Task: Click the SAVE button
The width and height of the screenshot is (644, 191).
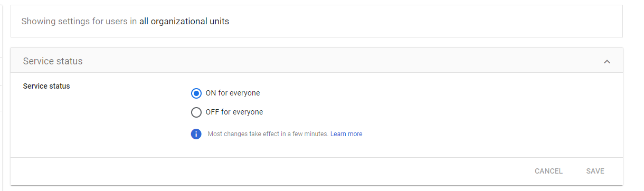Action: point(595,171)
